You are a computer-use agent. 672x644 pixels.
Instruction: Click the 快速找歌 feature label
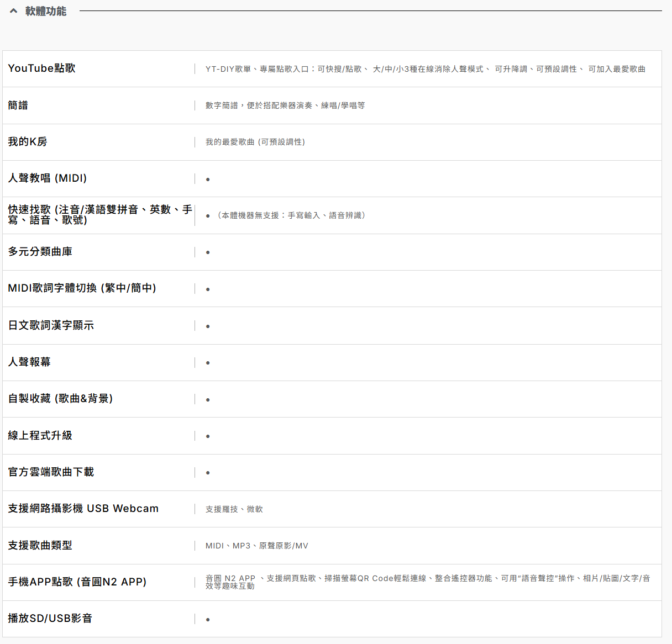[99, 215]
